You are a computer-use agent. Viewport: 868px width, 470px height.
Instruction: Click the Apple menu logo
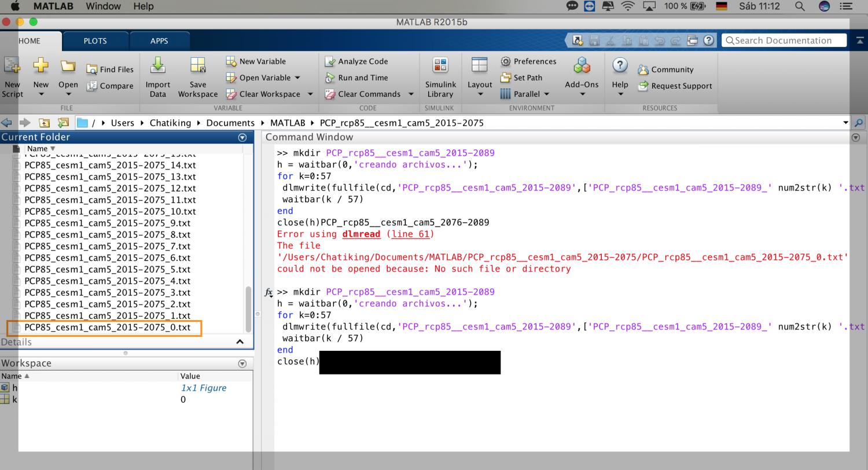click(14, 6)
